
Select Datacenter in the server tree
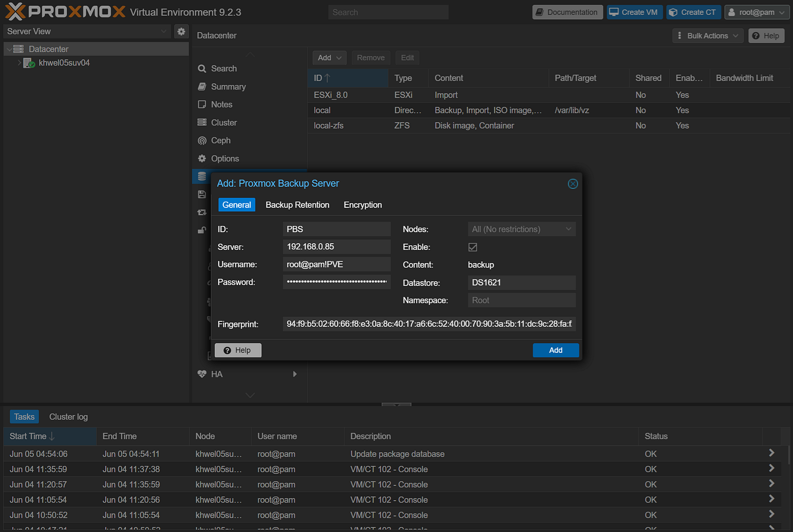coord(49,49)
